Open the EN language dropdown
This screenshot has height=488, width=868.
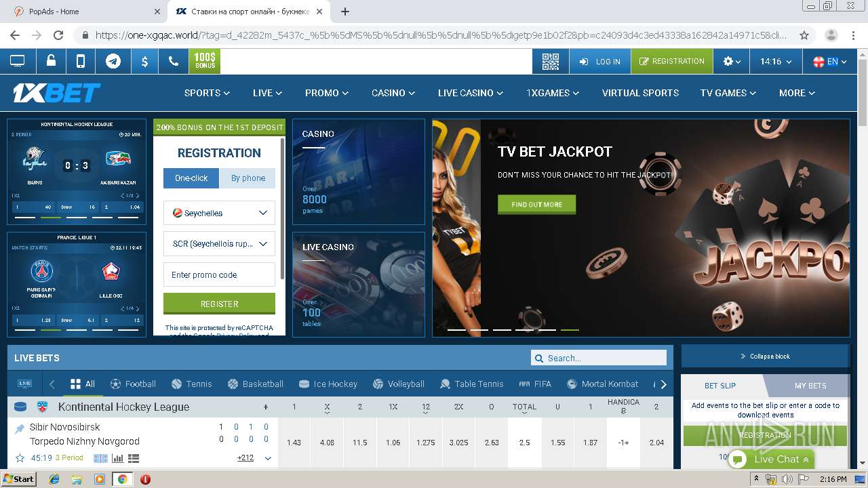tap(829, 61)
